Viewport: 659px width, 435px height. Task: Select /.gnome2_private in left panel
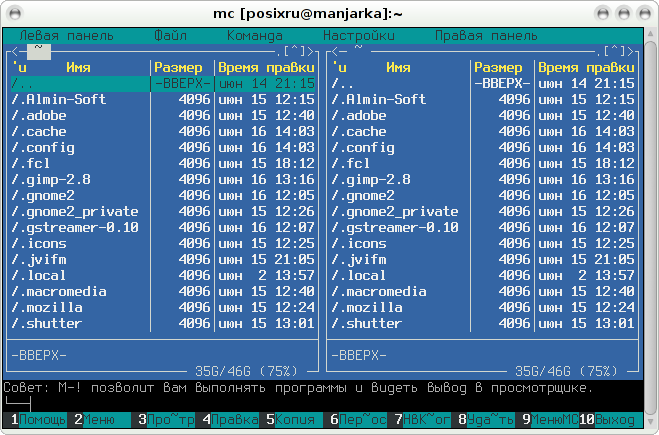[163, 211]
